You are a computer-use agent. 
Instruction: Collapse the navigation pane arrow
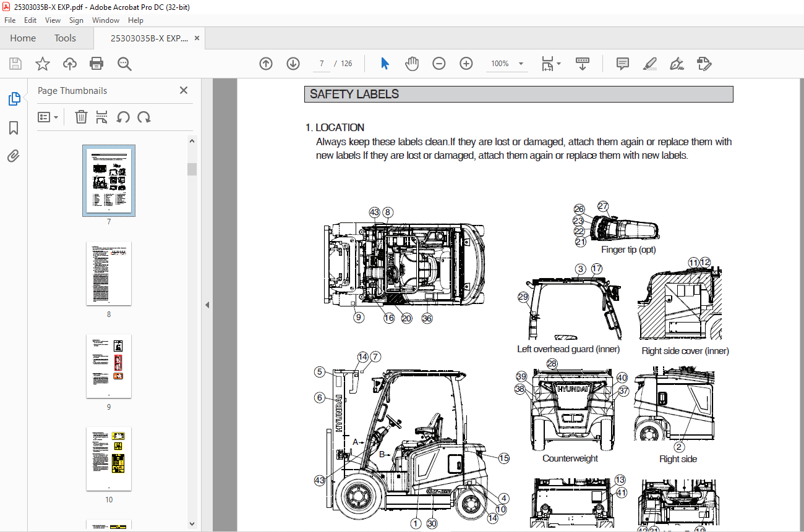[x=207, y=305]
